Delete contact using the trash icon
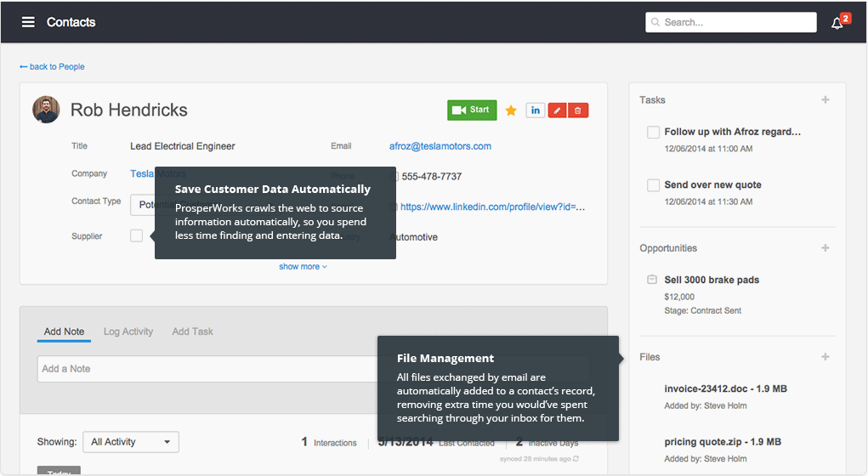Screen dimensions: 868x476 tap(578, 110)
